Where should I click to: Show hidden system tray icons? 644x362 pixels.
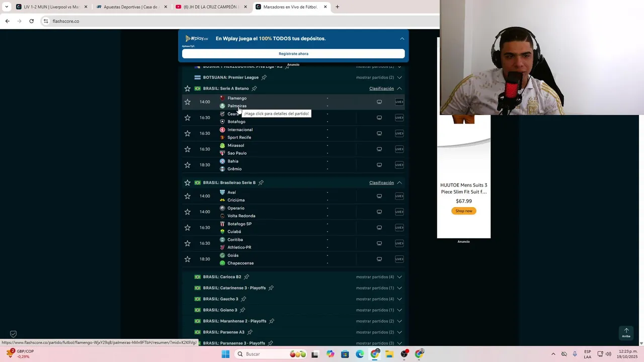(553, 354)
